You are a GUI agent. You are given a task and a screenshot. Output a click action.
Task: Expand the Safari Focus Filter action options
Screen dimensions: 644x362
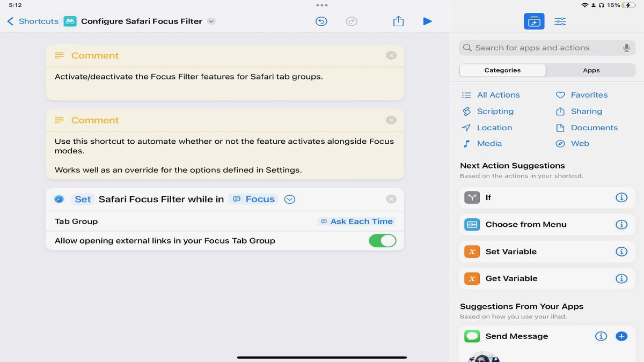coord(289,199)
